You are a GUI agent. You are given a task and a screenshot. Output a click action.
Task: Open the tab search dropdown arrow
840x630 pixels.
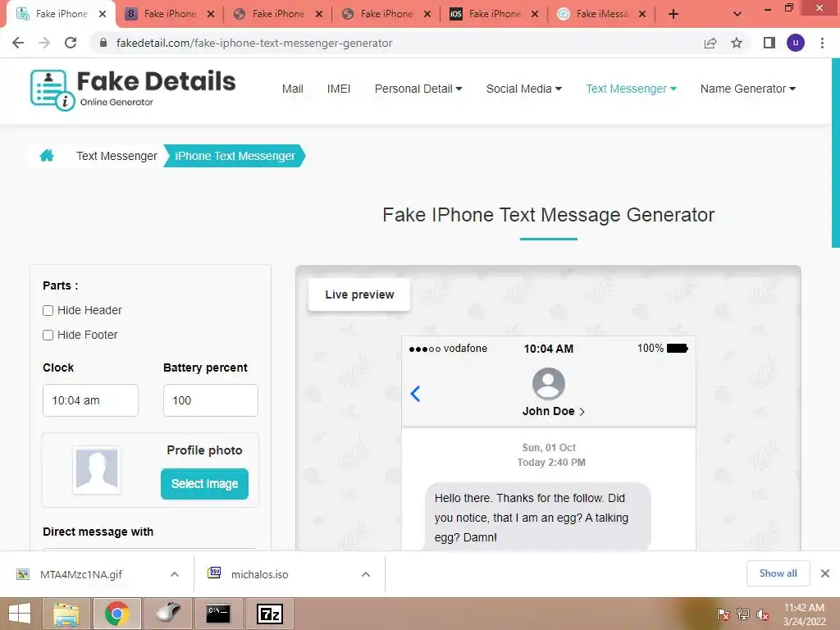click(x=737, y=14)
